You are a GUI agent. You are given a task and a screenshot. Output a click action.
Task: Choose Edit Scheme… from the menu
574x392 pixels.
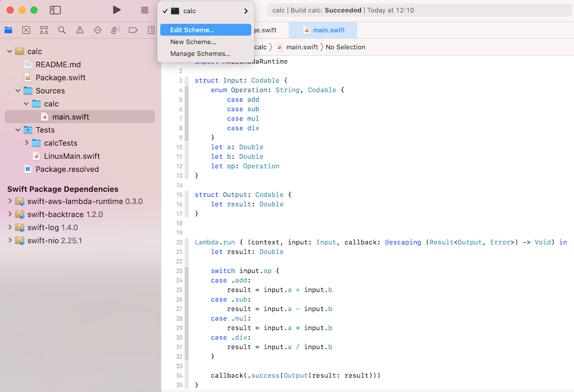point(206,30)
